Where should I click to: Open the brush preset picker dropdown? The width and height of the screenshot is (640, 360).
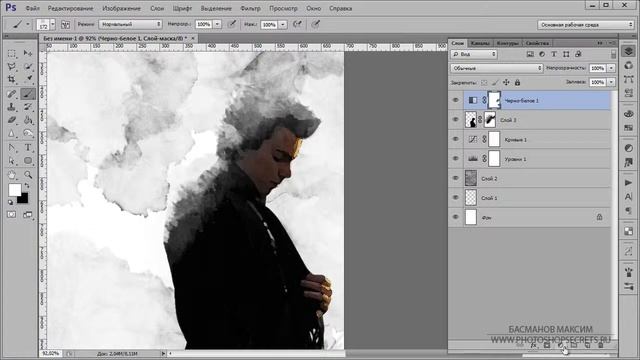(x=53, y=24)
